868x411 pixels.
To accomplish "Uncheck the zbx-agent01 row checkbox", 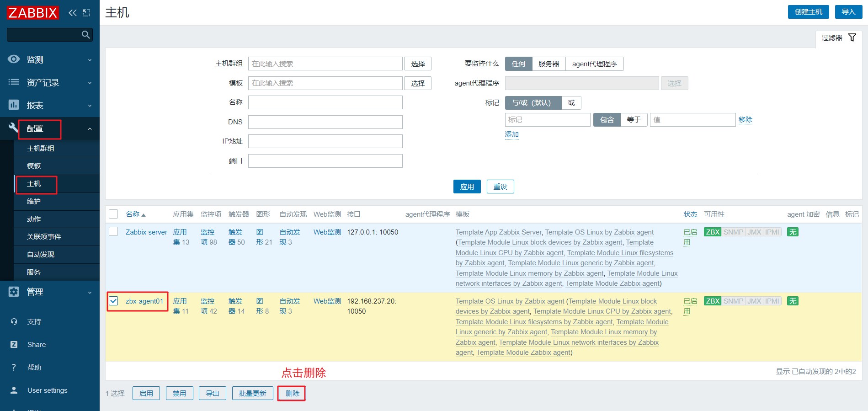I will click(113, 301).
